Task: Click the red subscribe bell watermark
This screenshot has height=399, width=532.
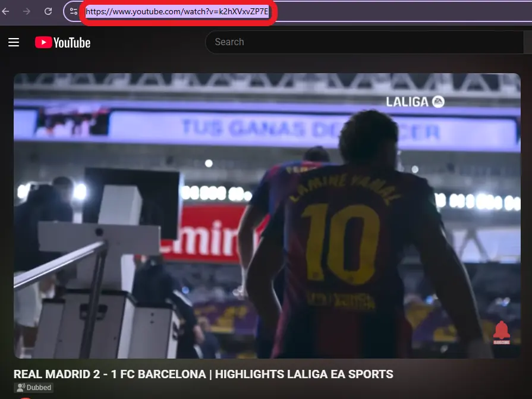Action: pyautogui.click(x=501, y=331)
